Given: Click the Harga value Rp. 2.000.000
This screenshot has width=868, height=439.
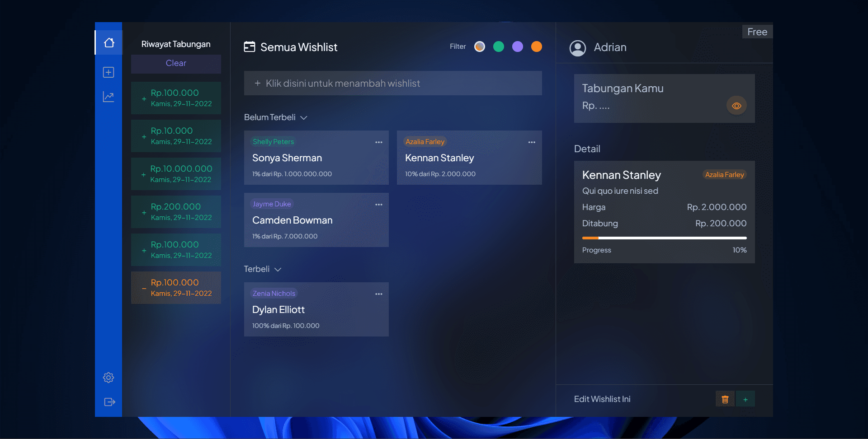Looking at the screenshot, I should (717, 207).
